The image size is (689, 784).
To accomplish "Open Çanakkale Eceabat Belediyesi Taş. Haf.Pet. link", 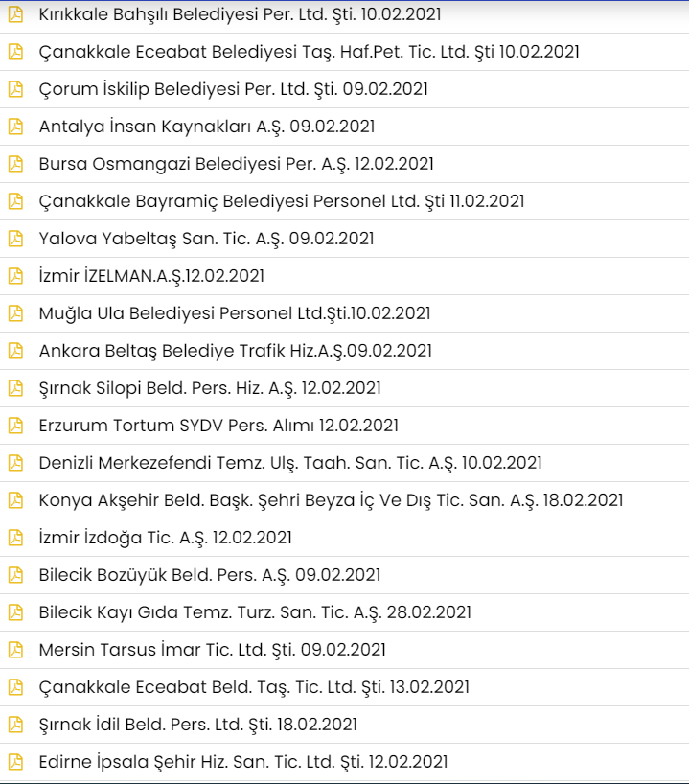I will (x=309, y=52).
